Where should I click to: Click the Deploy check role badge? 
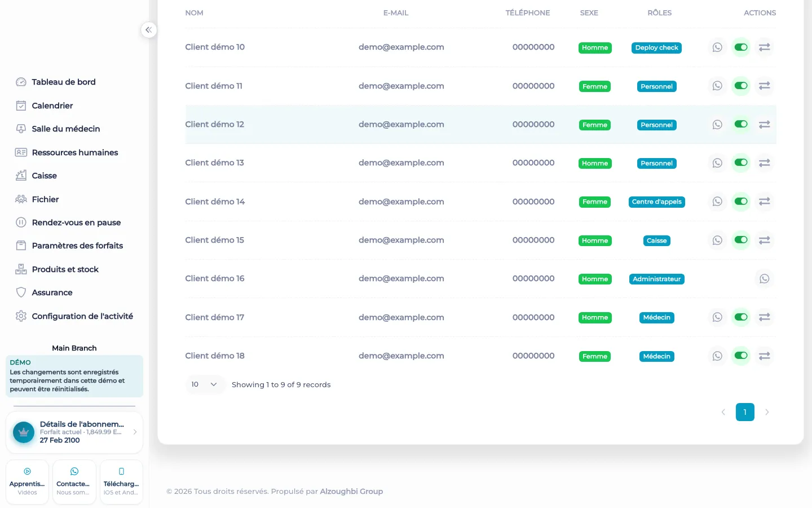click(x=657, y=48)
